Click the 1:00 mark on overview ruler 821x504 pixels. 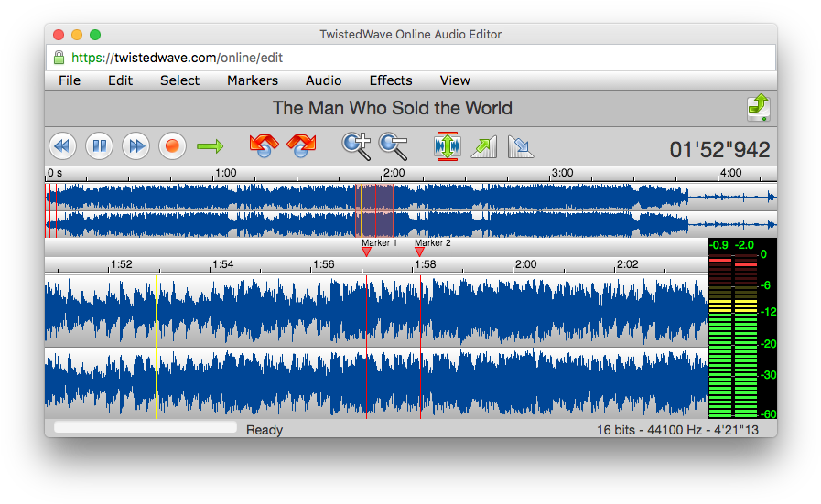[226, 173]
